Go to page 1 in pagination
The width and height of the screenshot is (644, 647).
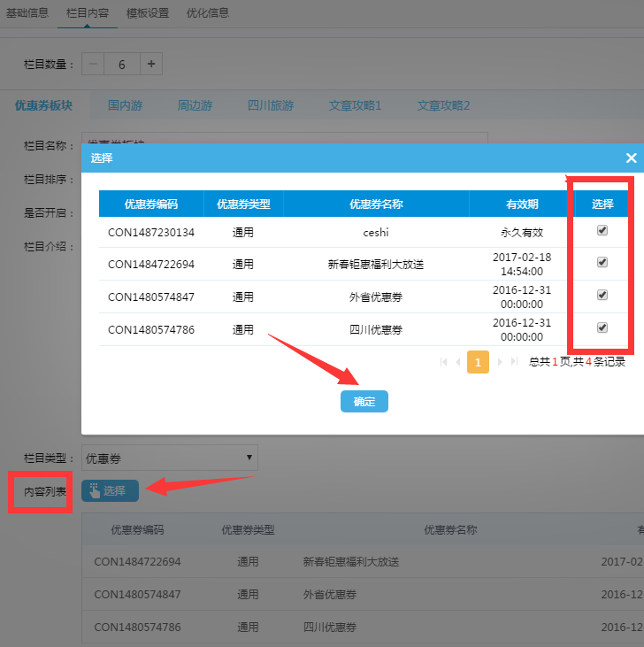coord(478,362)
